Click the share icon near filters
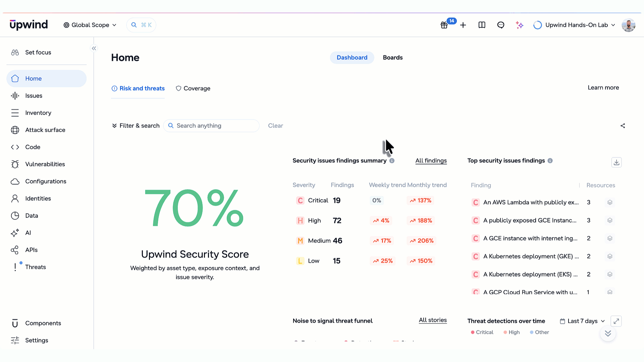 (623, 126)
